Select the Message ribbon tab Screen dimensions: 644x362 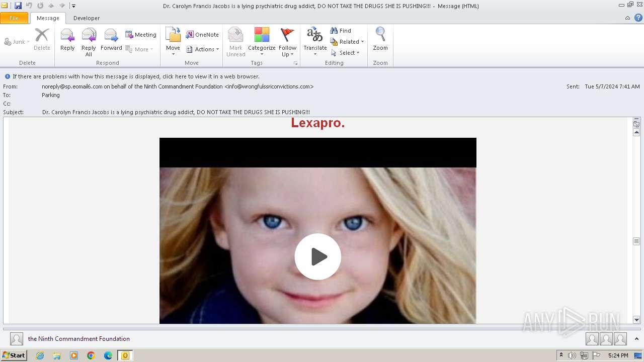point(48,18)
